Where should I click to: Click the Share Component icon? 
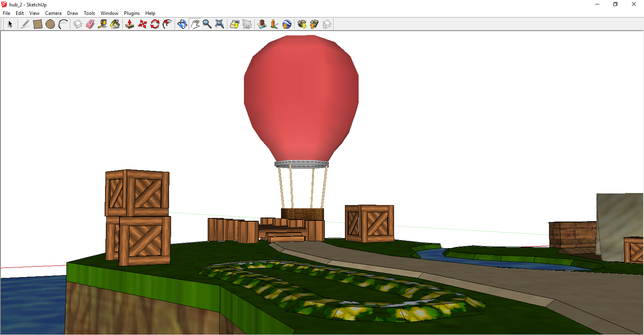[327, 24]
